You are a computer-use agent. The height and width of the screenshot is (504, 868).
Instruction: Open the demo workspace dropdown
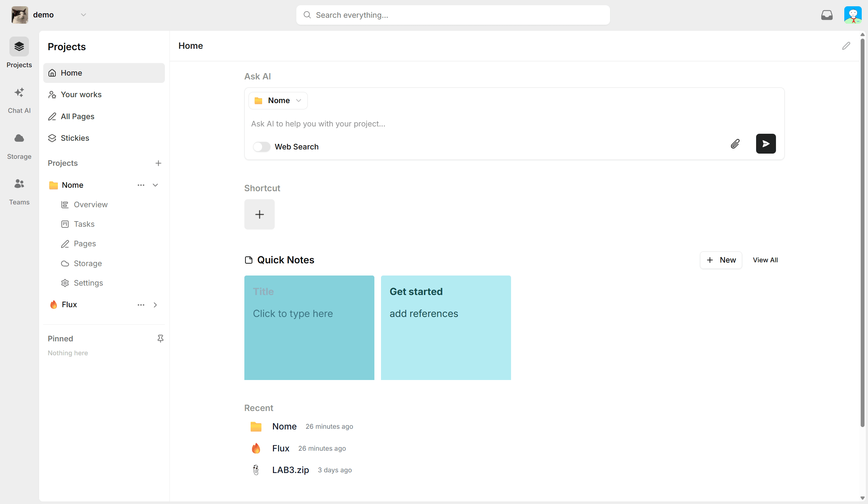(83, 15)
